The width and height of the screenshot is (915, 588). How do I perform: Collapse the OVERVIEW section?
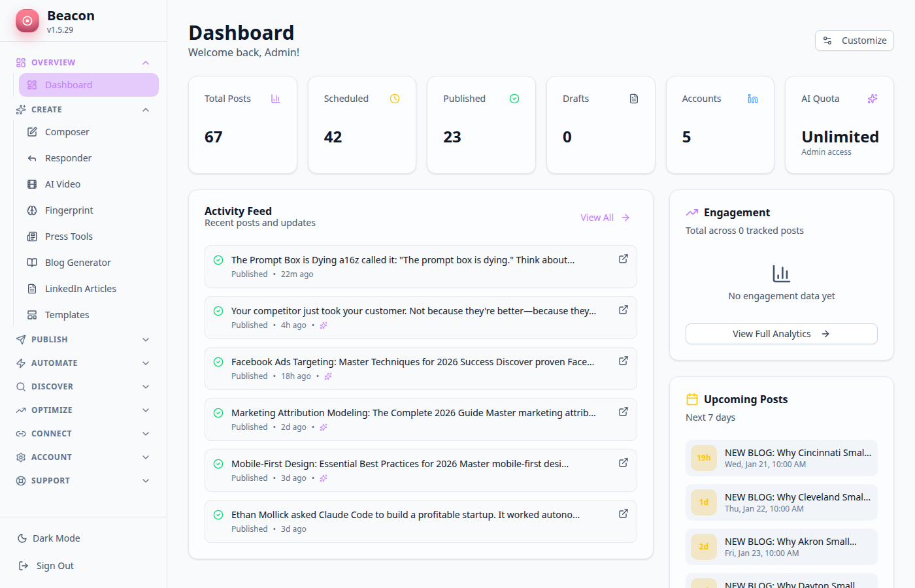pyautogui.click(x=145, y=62)
